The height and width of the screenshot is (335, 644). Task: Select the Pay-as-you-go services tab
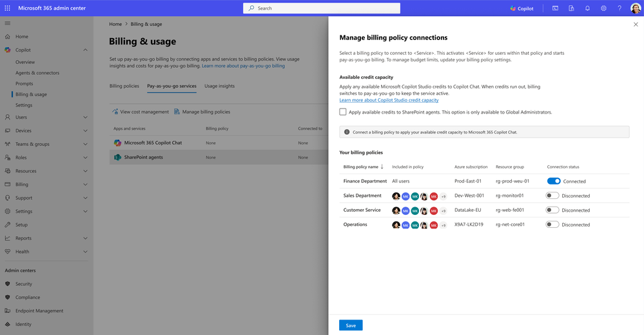(x=171, y=86)
